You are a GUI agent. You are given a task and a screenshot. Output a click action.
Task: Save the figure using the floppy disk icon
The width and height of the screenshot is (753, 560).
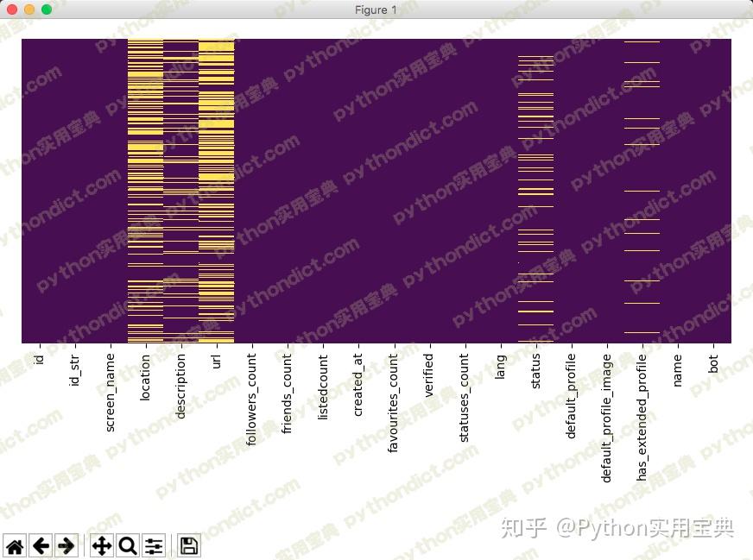click(187, 545)
